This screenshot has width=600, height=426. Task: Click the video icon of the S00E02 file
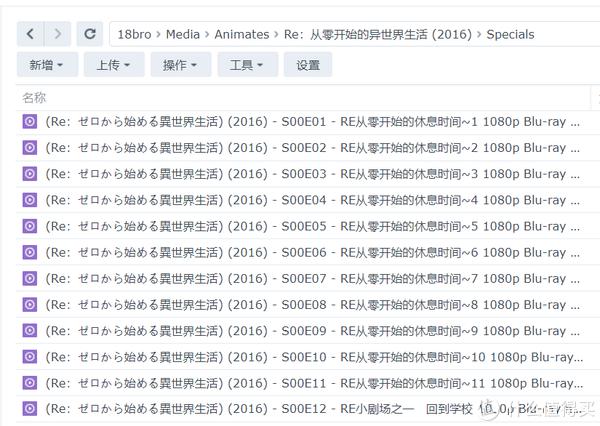pyautogui.click(x=29, y=148)
